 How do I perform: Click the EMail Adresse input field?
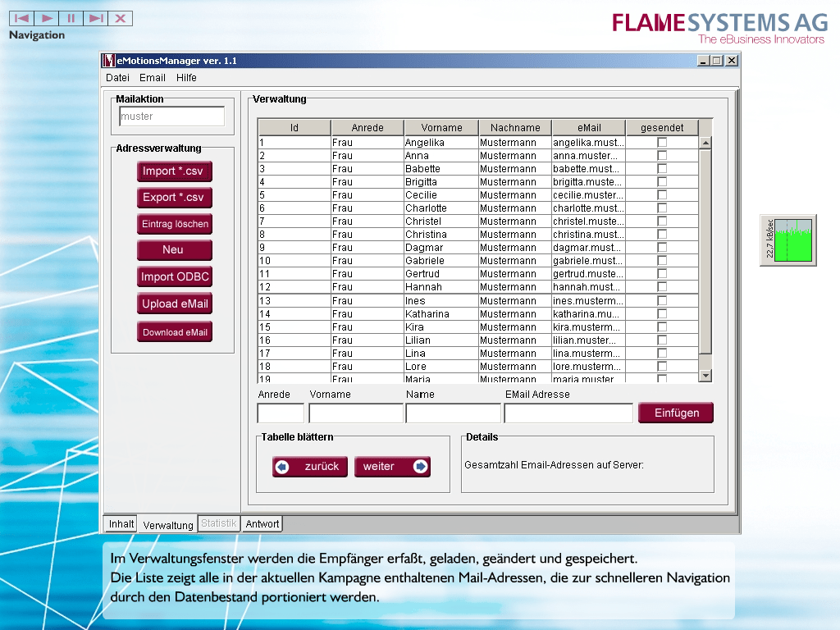[x=569, y=413]
